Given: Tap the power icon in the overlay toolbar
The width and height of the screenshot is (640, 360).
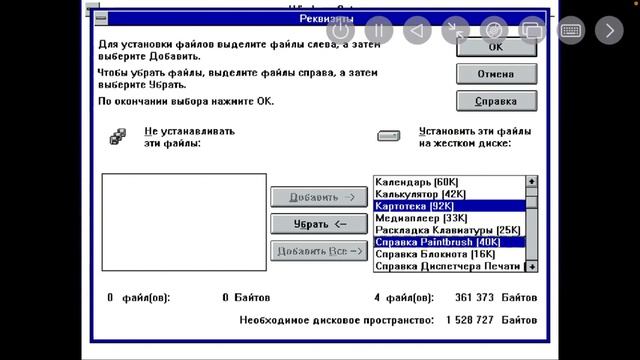Looking at the screenshot, I should [x=340, y=30].
